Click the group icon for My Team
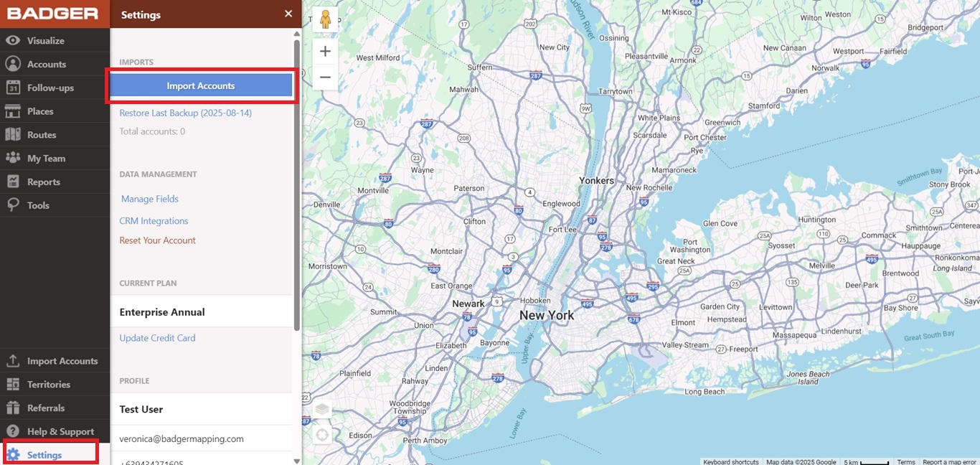The height and width of the screenshot is (465, 980). pos(13,158)
